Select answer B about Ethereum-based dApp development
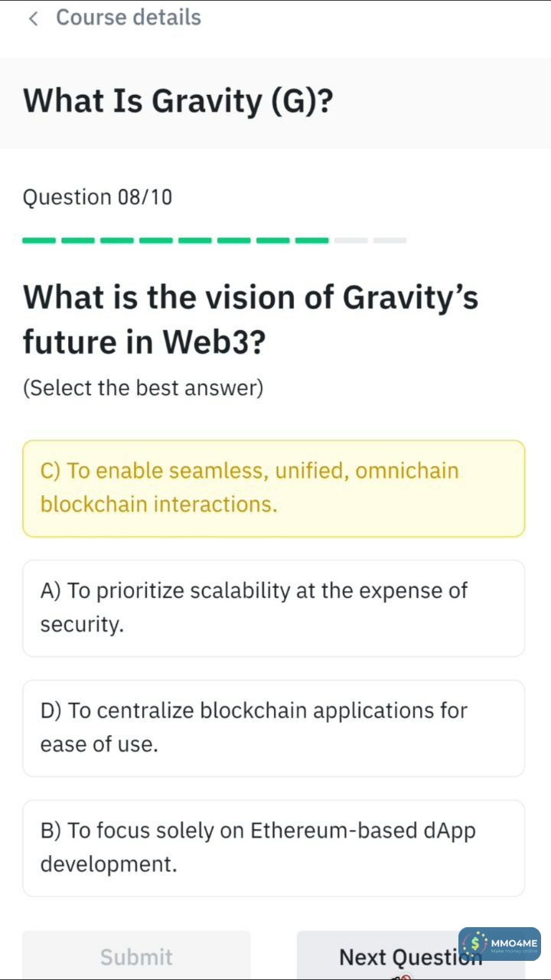Image resolution: width=551 pixels, height=980 pixels. click(273, 848)
